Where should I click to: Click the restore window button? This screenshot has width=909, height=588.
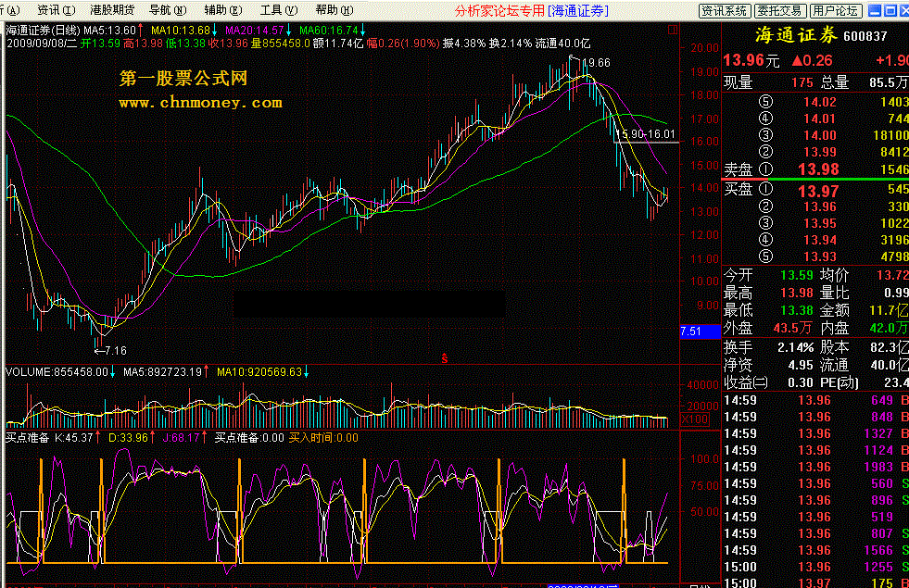pos(890,10)
